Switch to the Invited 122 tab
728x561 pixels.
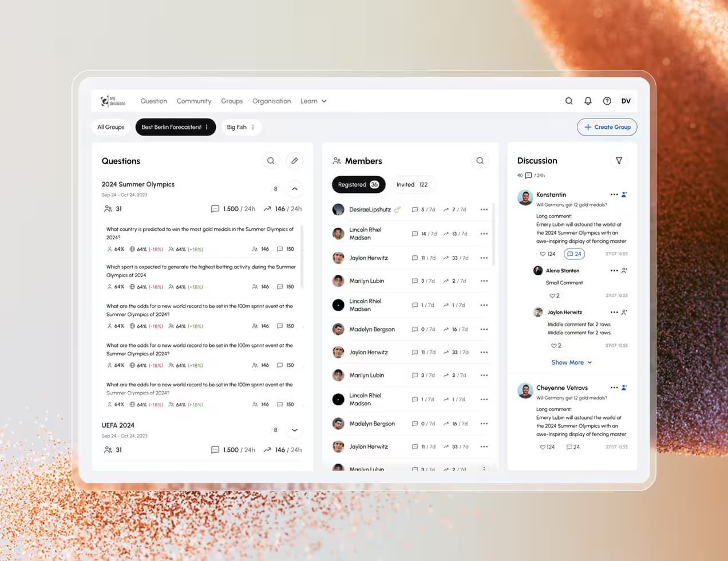coord(412,184)
